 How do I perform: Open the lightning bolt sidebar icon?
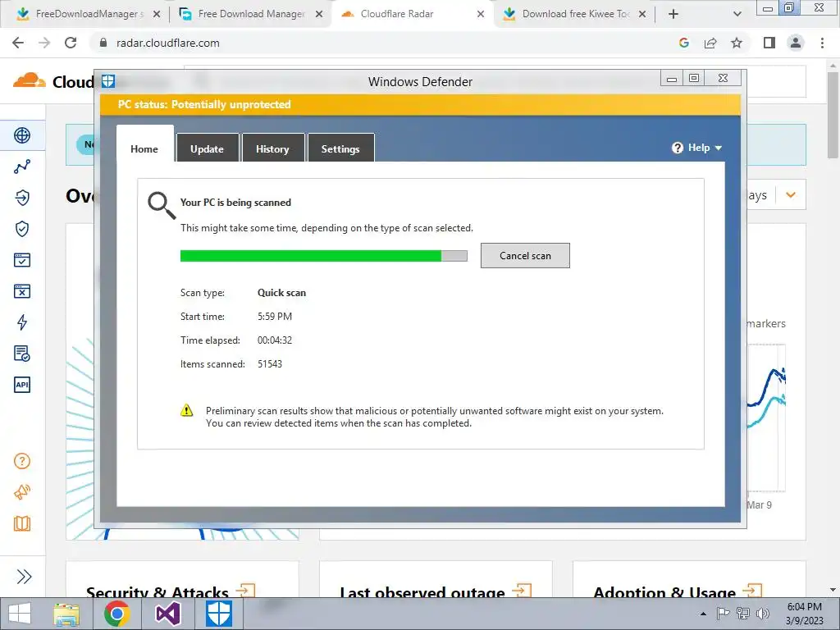click(22, 322)
